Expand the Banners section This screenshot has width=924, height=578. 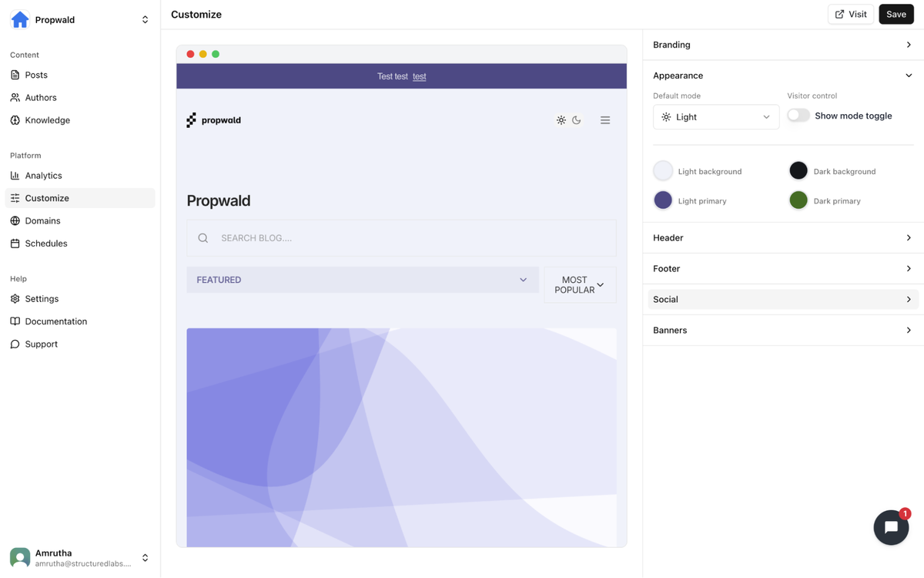(782, 330)
